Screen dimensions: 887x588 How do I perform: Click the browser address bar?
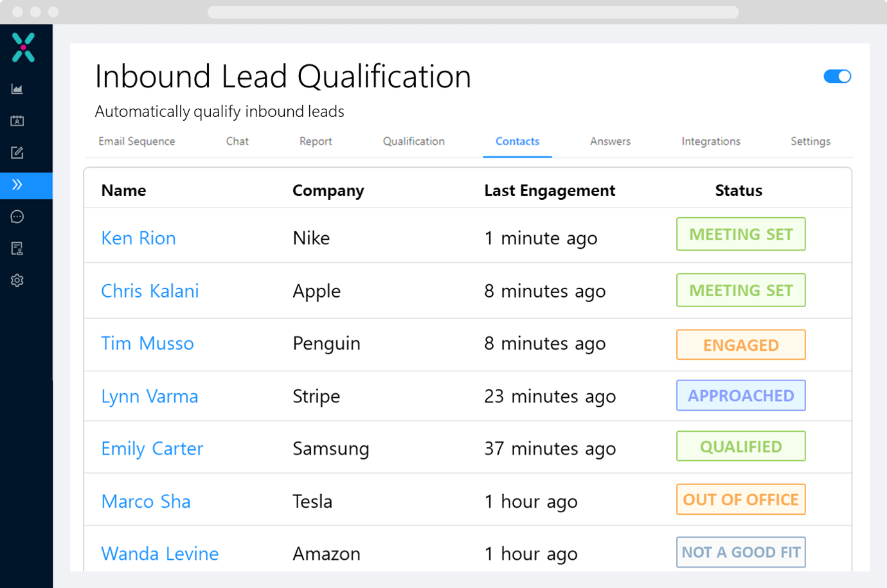coord(472,12)
